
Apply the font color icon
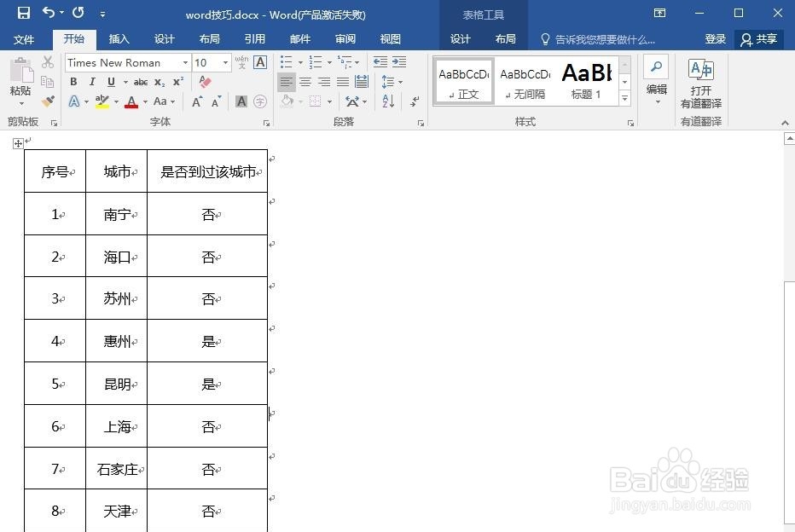(x=131, y=102)
